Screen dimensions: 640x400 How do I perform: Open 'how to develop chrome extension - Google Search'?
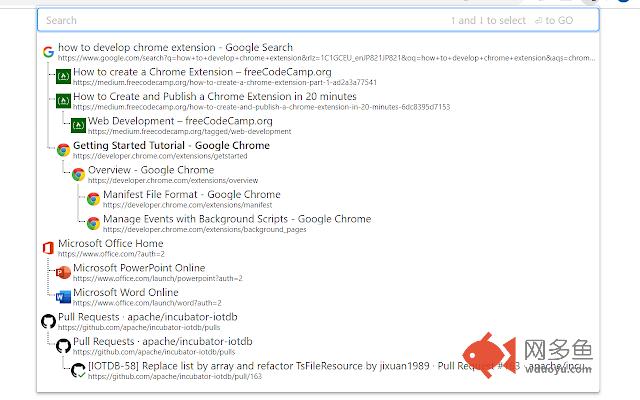[x=176, y=47]
